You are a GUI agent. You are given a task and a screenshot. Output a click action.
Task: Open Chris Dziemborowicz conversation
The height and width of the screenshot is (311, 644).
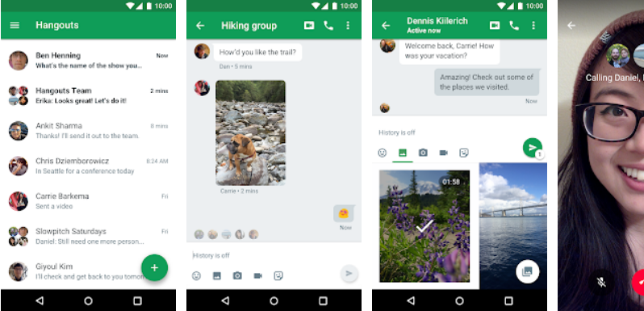[88, 166]
